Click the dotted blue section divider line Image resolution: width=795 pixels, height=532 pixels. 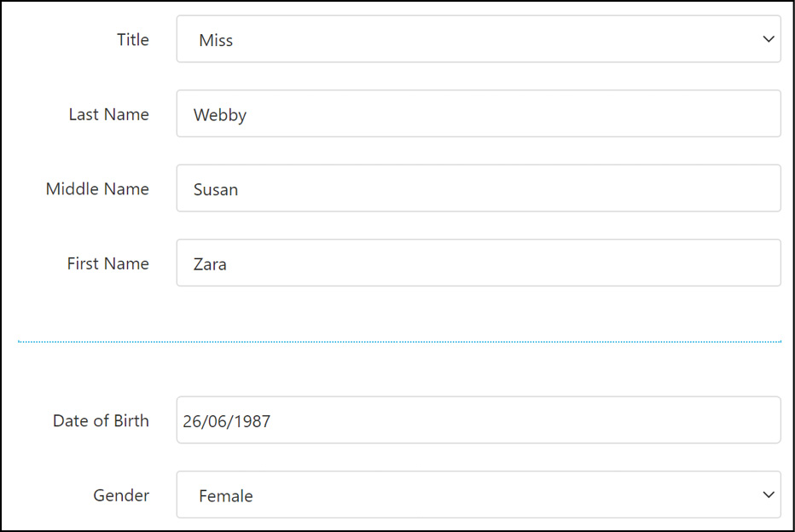point(399,342)
